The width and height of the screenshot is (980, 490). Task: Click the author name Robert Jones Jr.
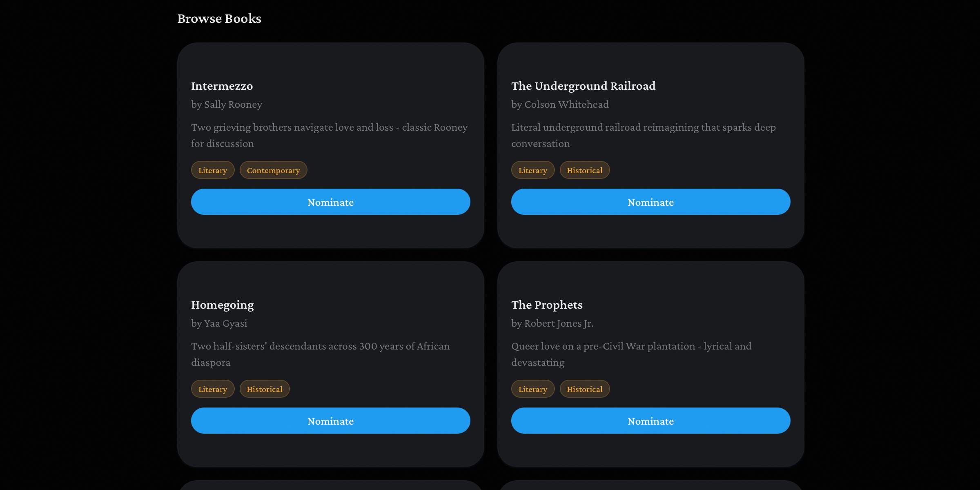tap(552, 323)
